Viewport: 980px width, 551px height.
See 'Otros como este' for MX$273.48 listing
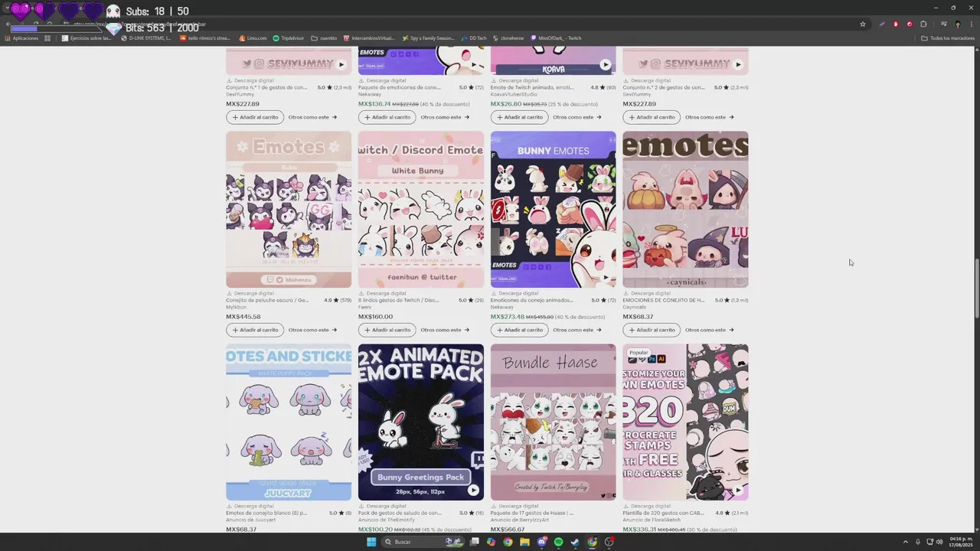coord(577,330)
